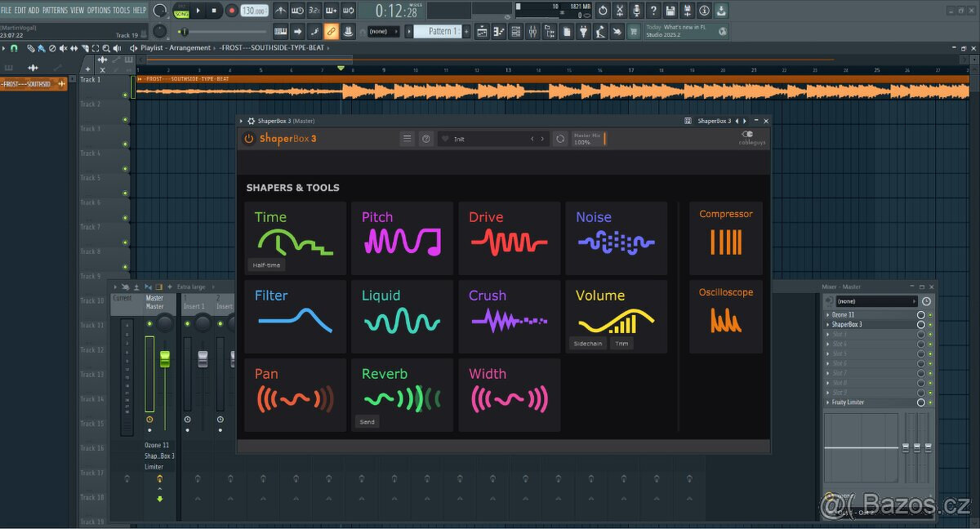This screenshot has height=529, width=980.
Task: Select the Compressor tool in ShaperBox
Action: 725,237
